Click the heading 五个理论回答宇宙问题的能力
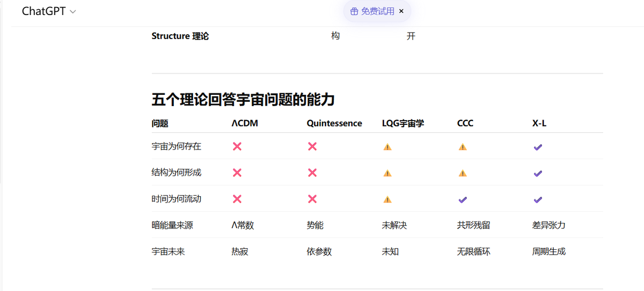The height and width of the screenshot is (291, 644). [243, 100]
